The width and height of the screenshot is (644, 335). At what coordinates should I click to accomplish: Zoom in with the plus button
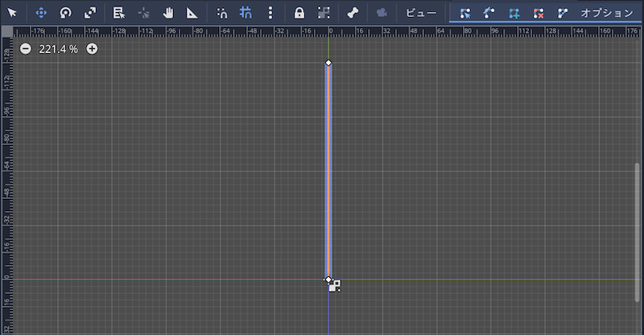[x=92, y=49]
